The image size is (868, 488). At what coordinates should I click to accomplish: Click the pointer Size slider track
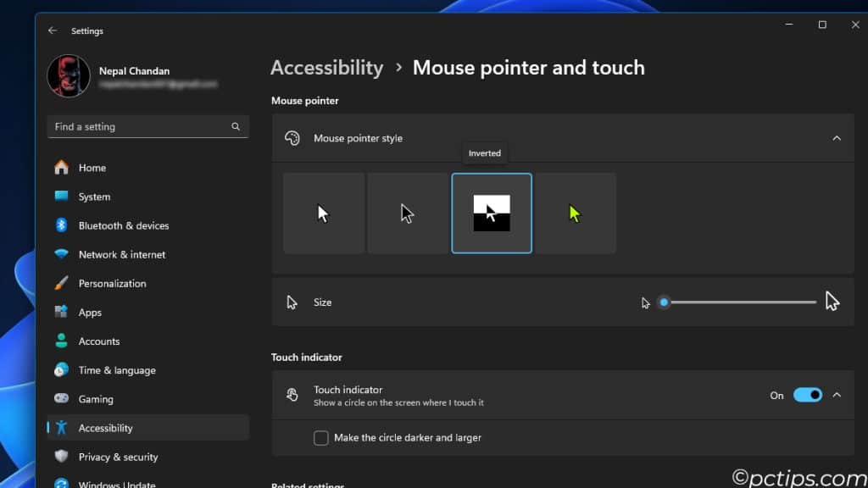tap(742, 302)
